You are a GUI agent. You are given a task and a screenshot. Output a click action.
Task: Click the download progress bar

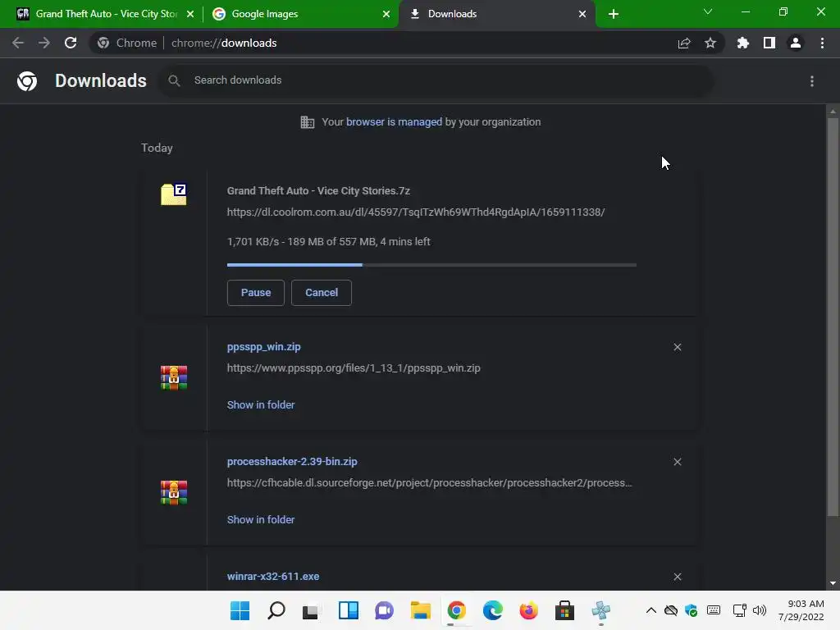(431, 265)
